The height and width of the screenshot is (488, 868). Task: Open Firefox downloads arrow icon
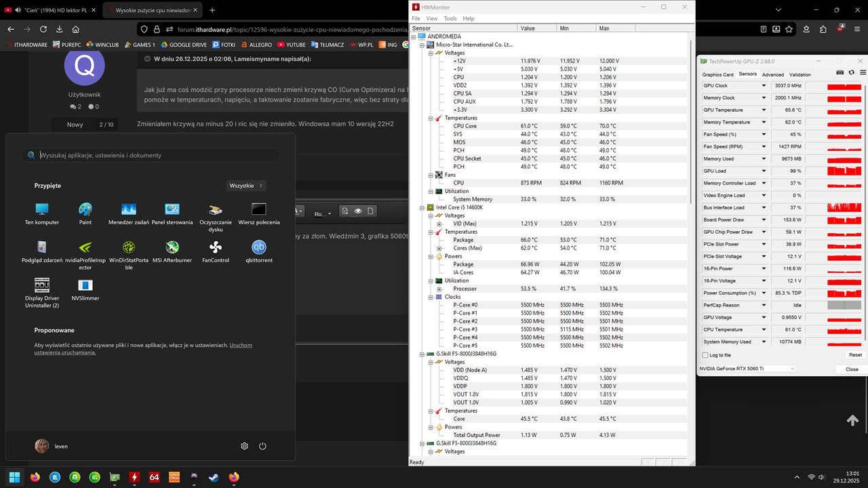pos(60,29)
